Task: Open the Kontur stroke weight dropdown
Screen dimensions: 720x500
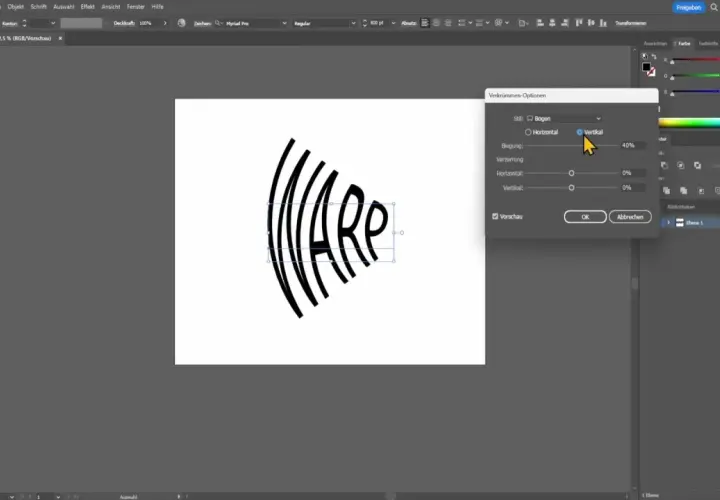Action: 53,23
